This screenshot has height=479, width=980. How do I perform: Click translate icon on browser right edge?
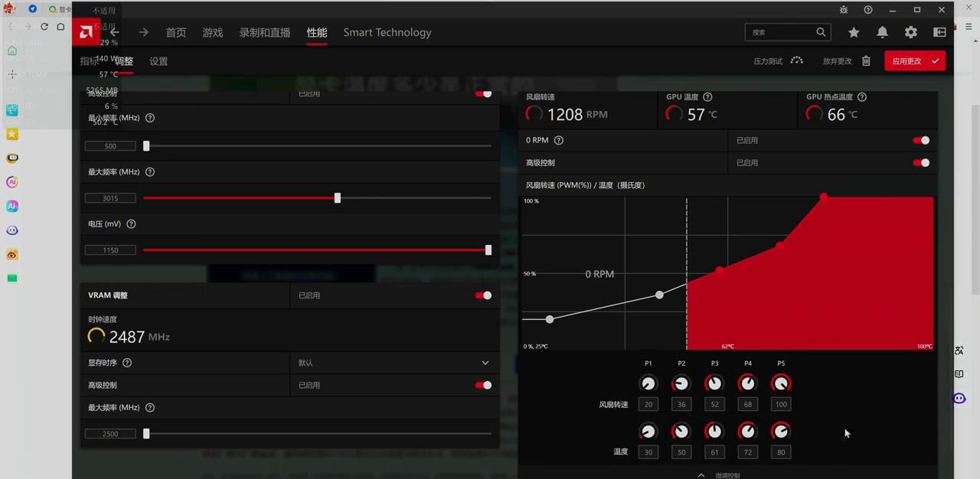point(959,350)
